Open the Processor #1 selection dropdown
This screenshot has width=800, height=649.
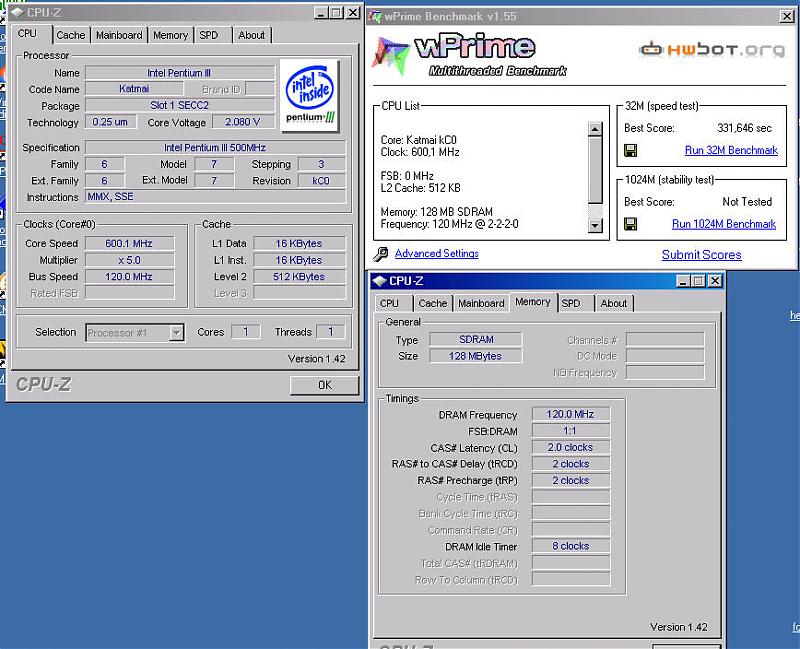(x=176, y=333)
